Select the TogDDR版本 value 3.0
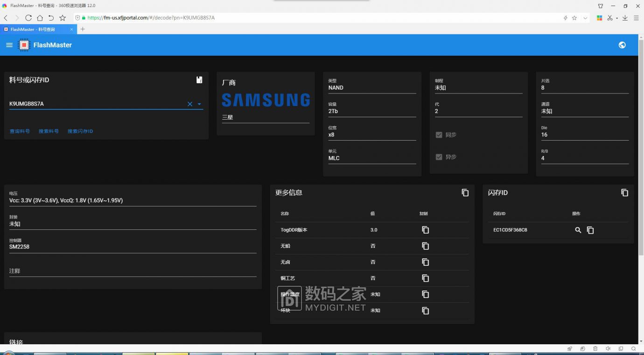The image size is (644, 355). pyautogui.click(x=374, y=230)
